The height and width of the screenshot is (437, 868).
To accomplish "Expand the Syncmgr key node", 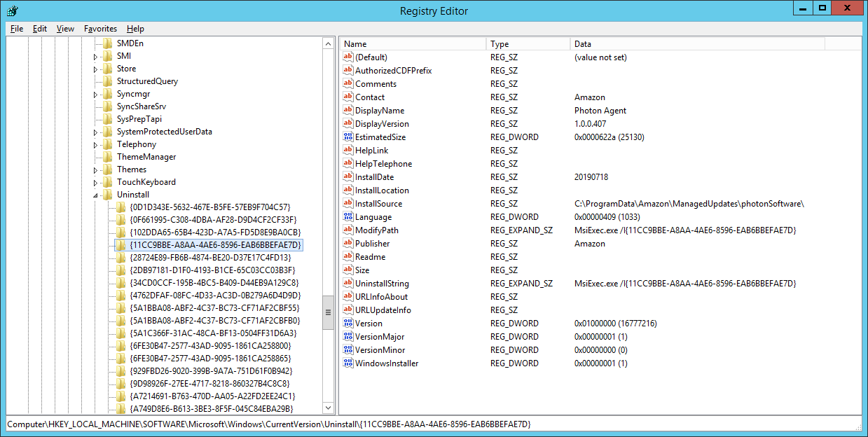I will click(96, 94).
